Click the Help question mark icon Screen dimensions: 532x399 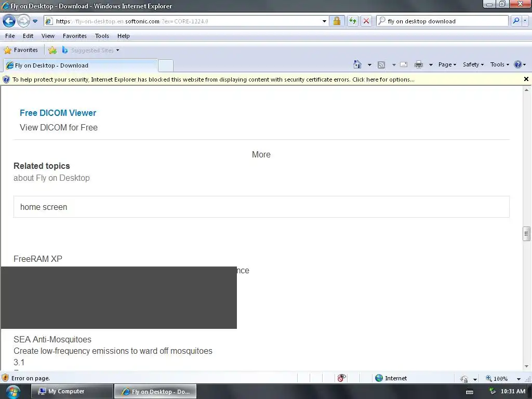(518, 64)
